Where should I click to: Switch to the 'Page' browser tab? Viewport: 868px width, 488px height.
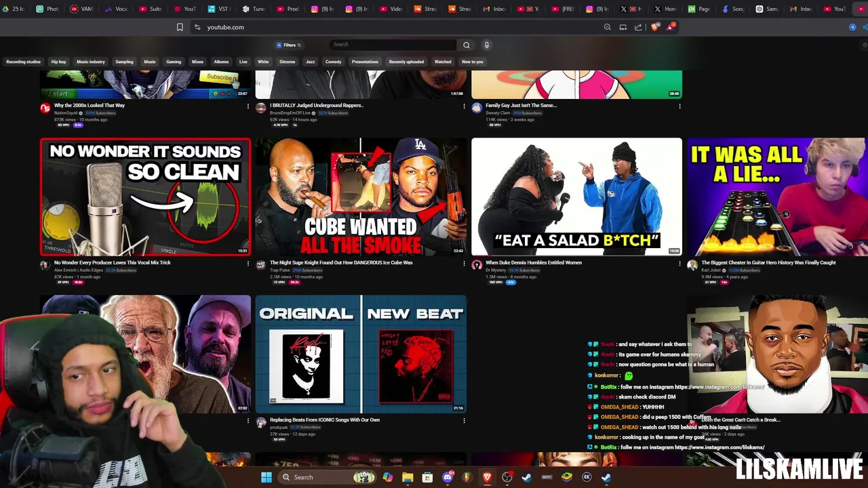(x=701, y=9)
